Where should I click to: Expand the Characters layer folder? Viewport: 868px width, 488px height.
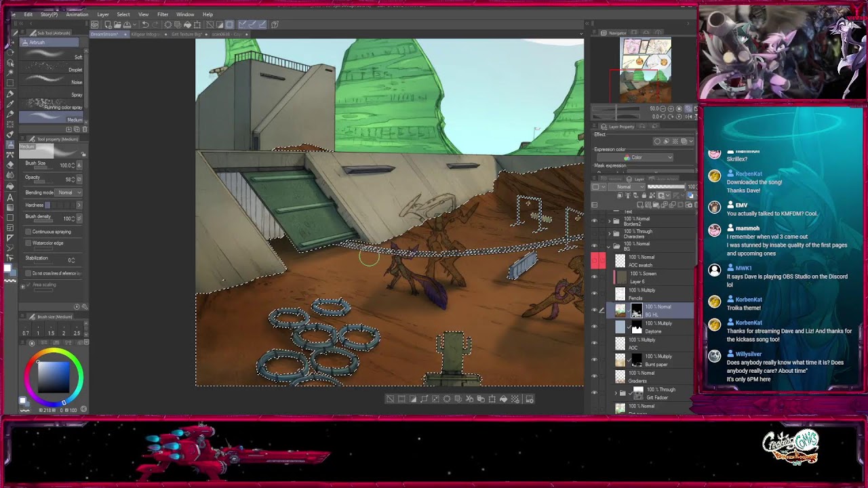608,233
